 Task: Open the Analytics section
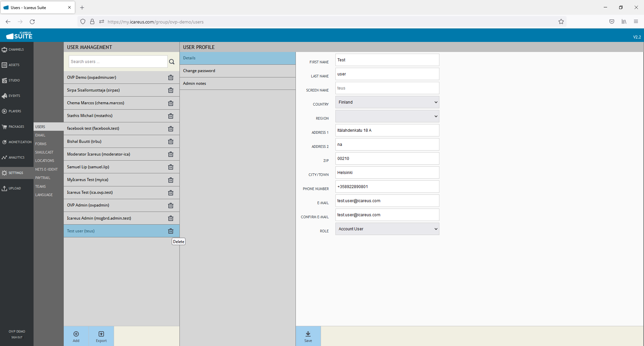click(x=16, y=158)
